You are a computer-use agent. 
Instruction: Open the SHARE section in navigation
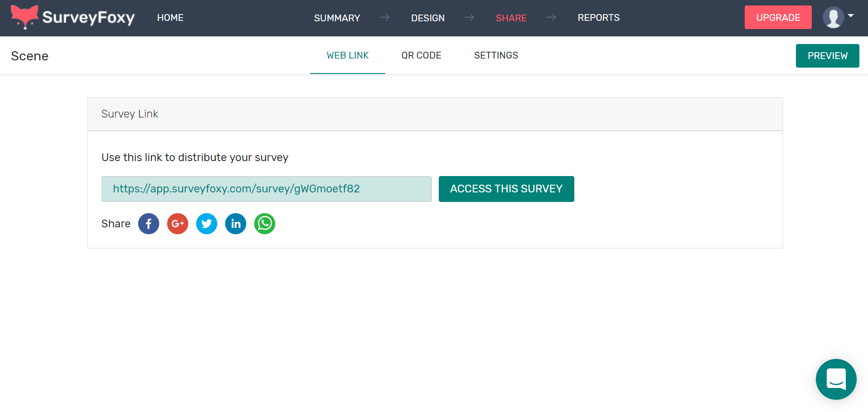coord(511,18)
